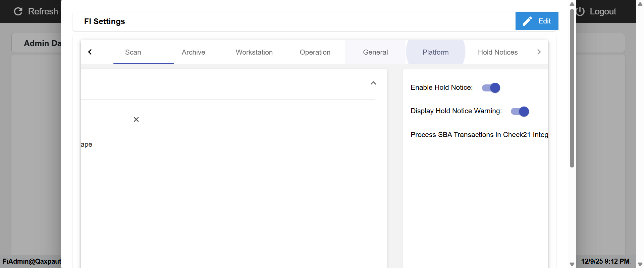Viewport: 644px width, 268px height.
Task: Click the page scrollbar down arrow
Action: coord(640,264)
